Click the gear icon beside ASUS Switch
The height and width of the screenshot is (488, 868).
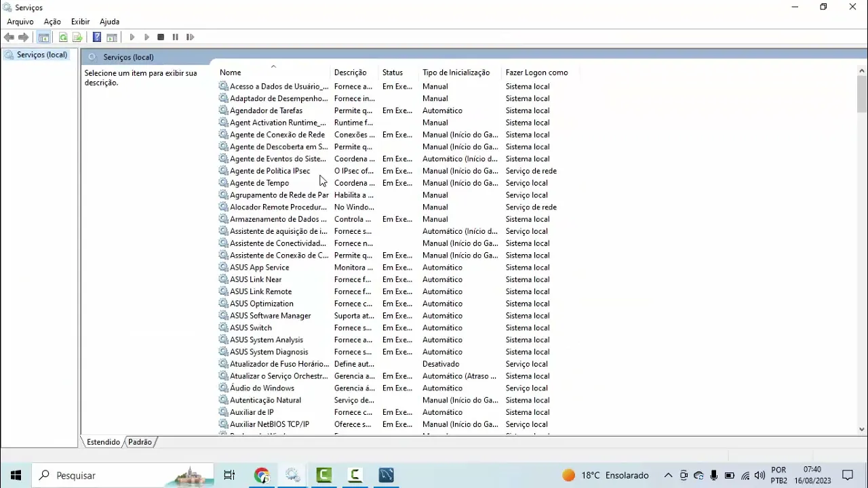pyautogui.click(x=223, y=327)
